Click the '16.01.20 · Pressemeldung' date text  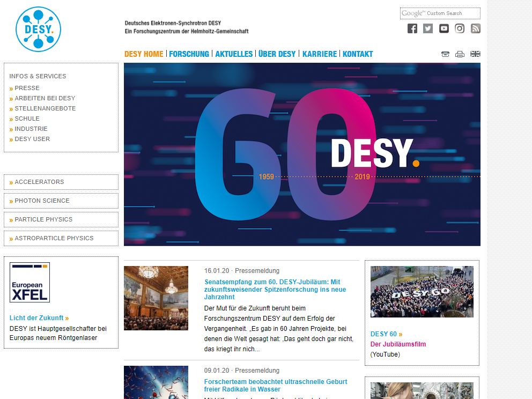242,271
